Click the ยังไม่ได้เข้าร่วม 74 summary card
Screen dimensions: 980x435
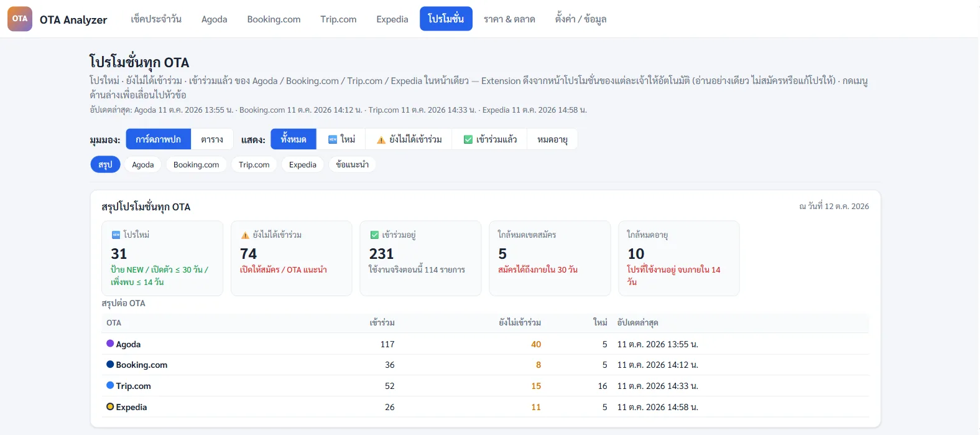pyautogui.click(x=292, y=258)
